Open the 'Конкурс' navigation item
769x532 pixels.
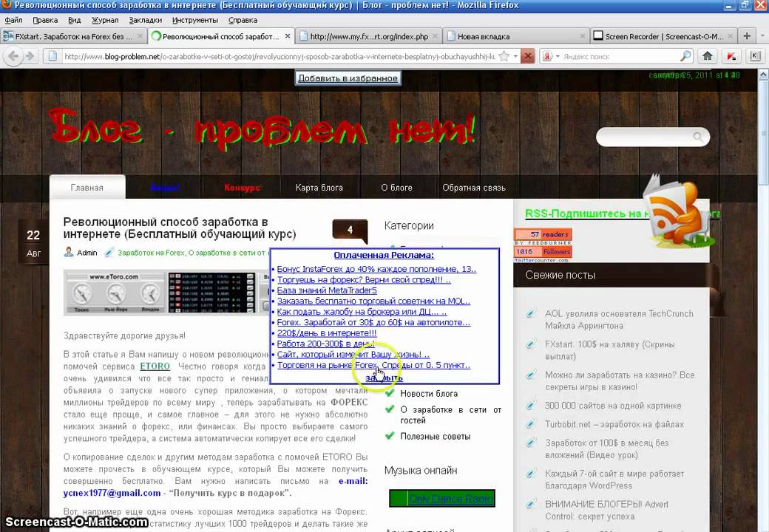pos(242,188)
